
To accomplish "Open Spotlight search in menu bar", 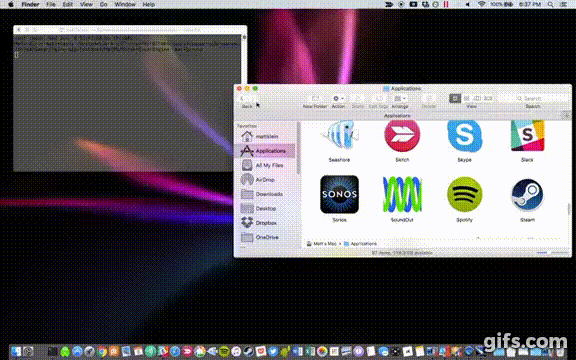I will click(550, 4).
